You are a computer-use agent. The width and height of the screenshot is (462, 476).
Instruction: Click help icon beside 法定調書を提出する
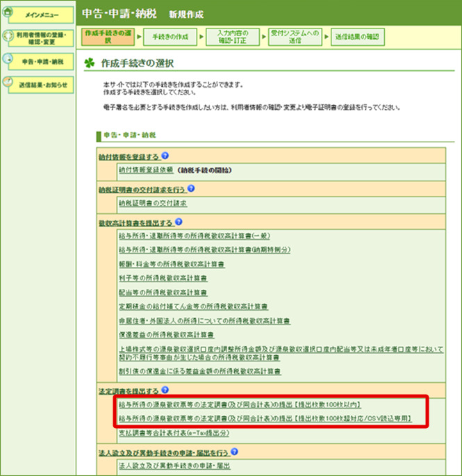pyautogui.click(x=165, y=391)
